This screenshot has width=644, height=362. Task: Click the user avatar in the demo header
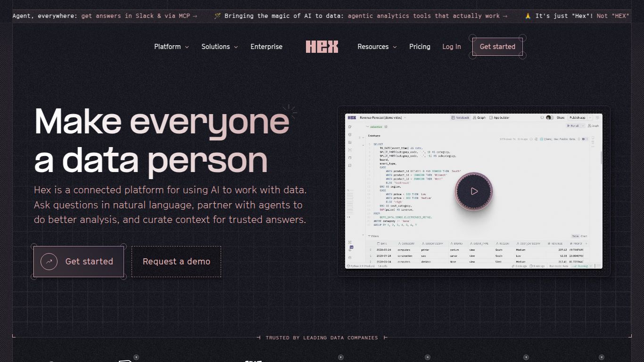[549, 117]
